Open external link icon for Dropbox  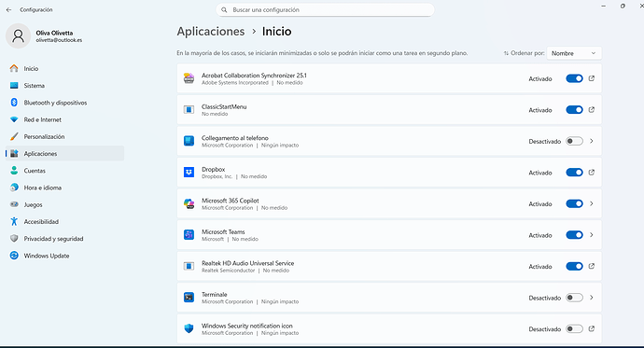coord(592,173)
